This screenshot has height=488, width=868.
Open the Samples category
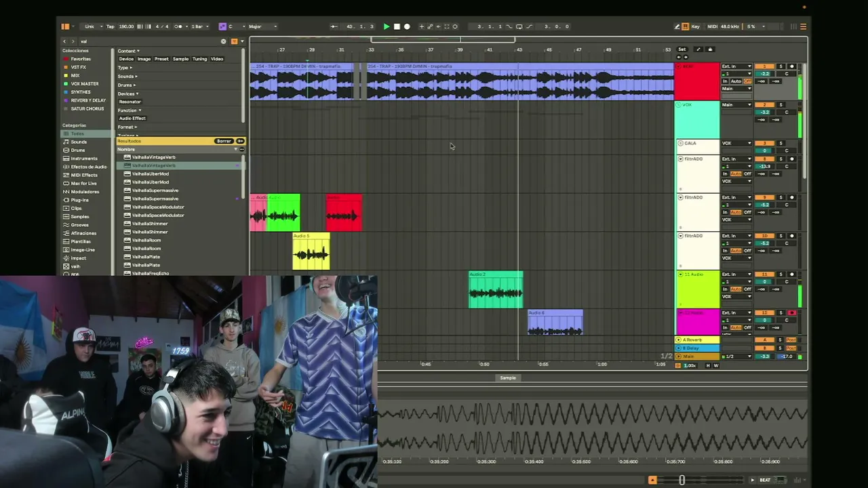(x=79, y=216)
